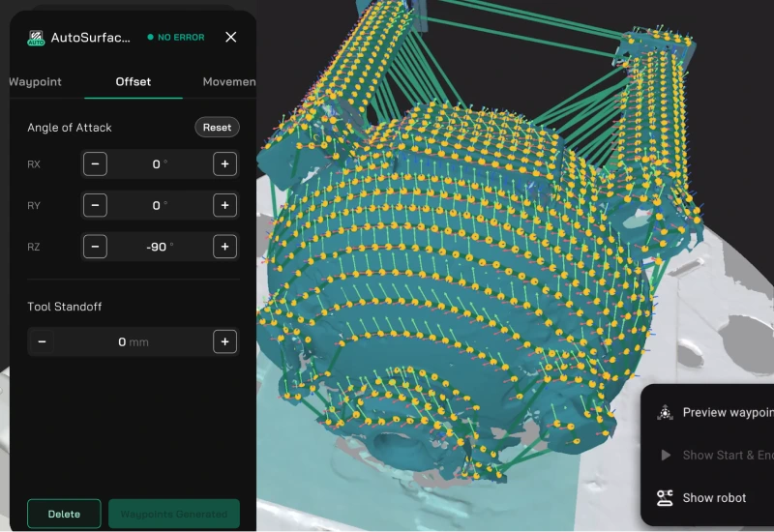Reduce Tool Standoff with minus button
This screenshot has width=774, height=532.
[42, 341]
